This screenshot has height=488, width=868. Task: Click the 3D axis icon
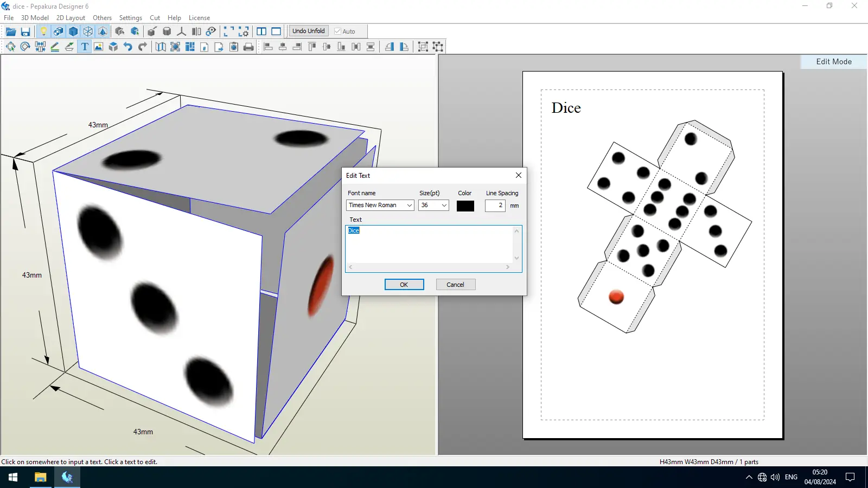tap(182, 31)
